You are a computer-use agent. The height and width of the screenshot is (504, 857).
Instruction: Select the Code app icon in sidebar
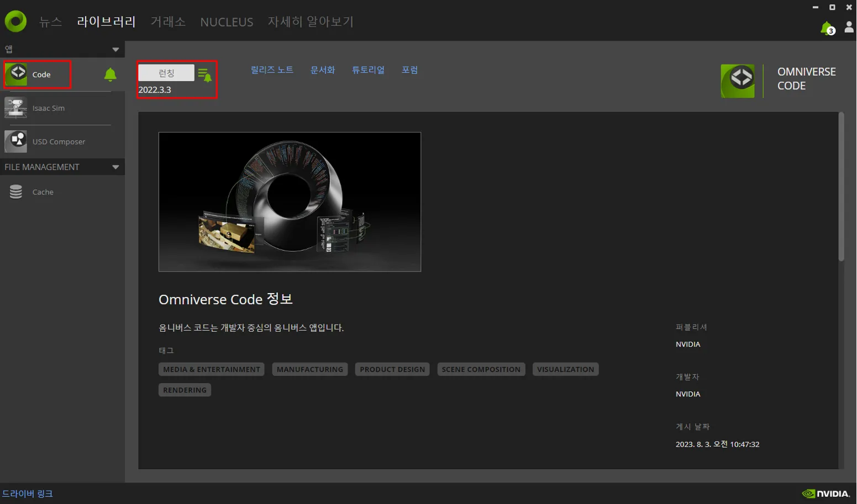pos(16,74)
